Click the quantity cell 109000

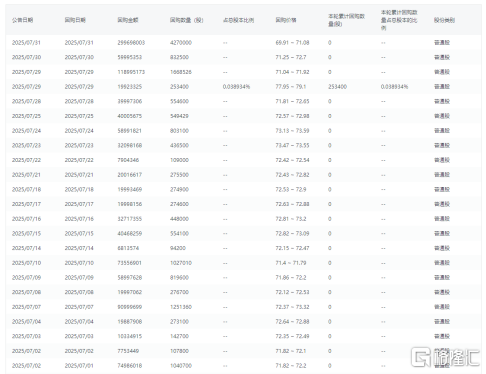click(x=179, y=160)
